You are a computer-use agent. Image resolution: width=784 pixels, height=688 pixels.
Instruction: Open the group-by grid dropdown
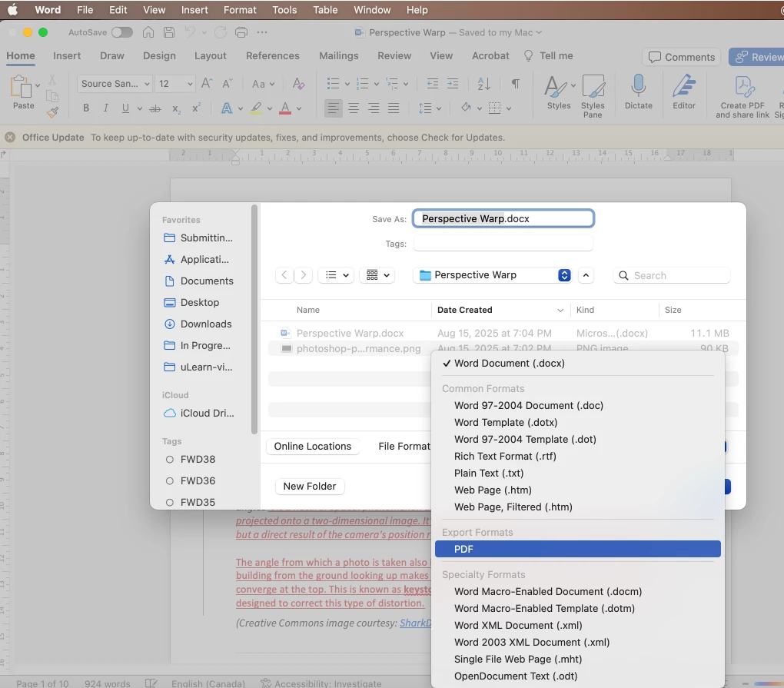pos(377,275)
